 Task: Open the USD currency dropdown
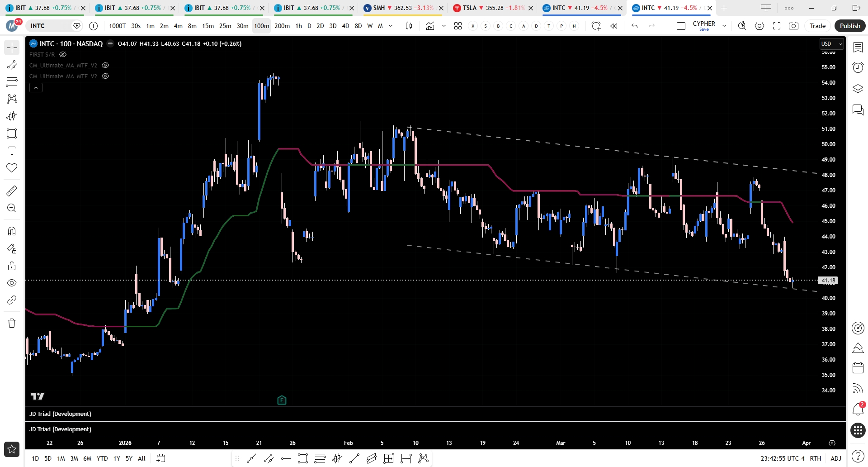(x=831, y=44)
